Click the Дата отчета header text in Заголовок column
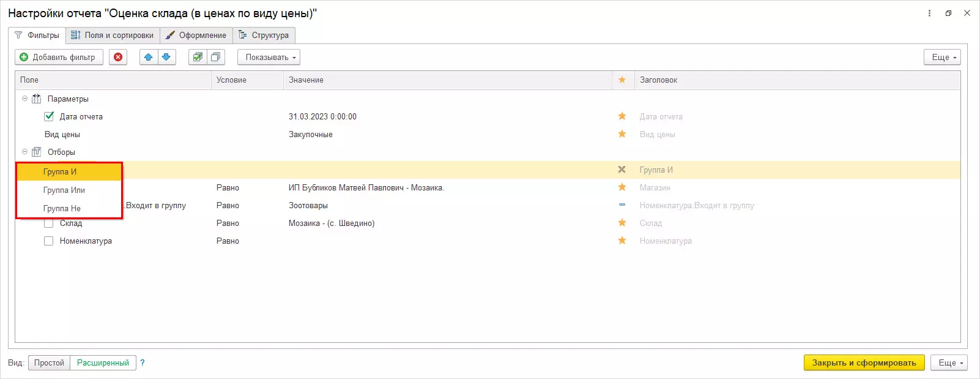 [x=661, y=116]
